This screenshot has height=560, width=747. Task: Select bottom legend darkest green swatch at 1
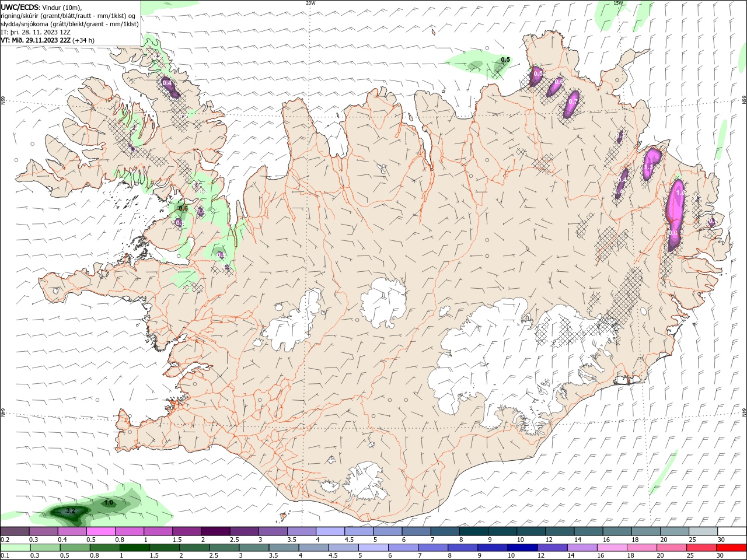point(134,548)
